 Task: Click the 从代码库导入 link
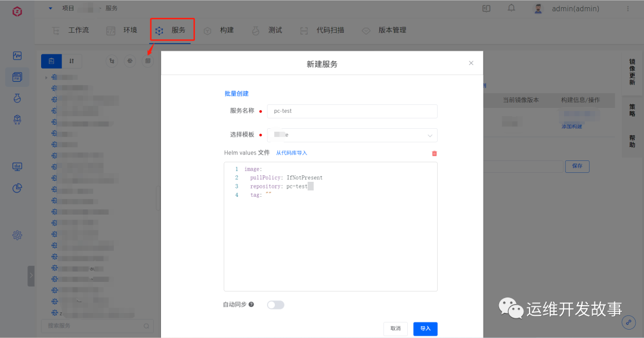291,153
